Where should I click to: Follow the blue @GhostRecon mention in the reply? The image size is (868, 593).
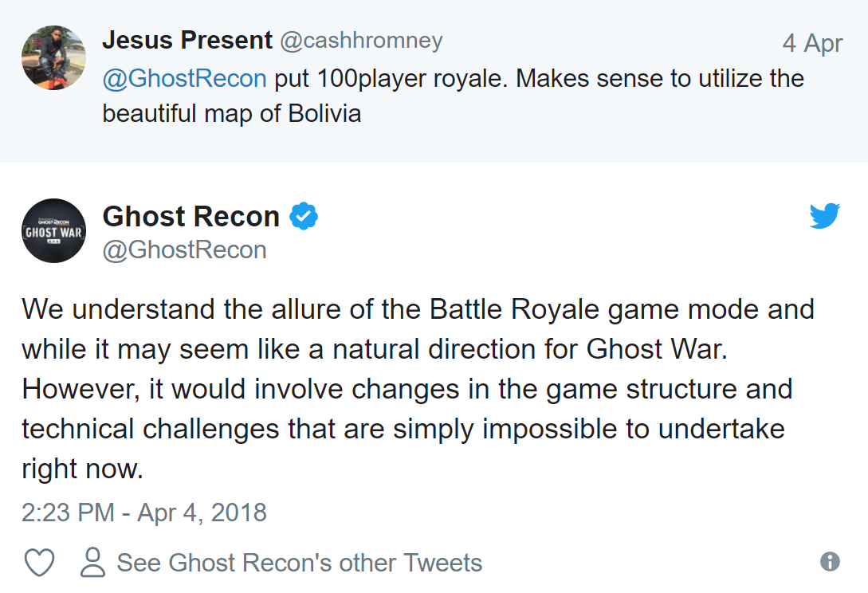(x=184, y=78)
